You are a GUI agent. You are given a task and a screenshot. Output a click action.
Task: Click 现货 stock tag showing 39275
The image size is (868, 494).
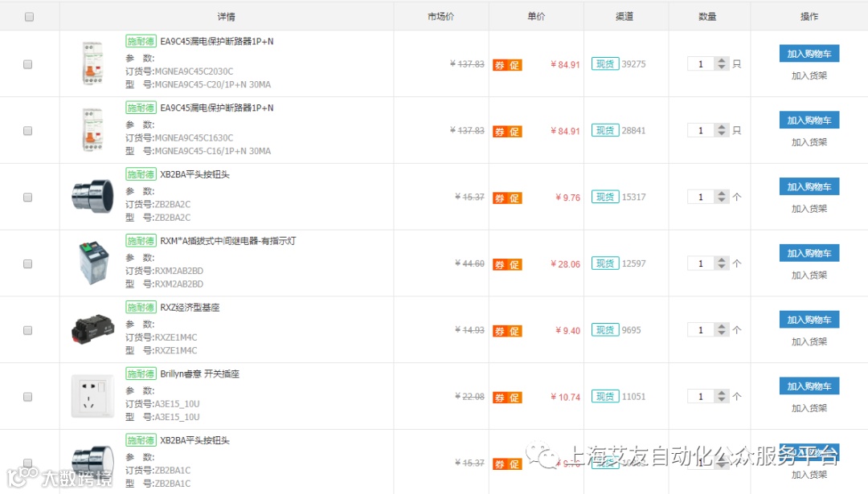(x=605, y=63)
